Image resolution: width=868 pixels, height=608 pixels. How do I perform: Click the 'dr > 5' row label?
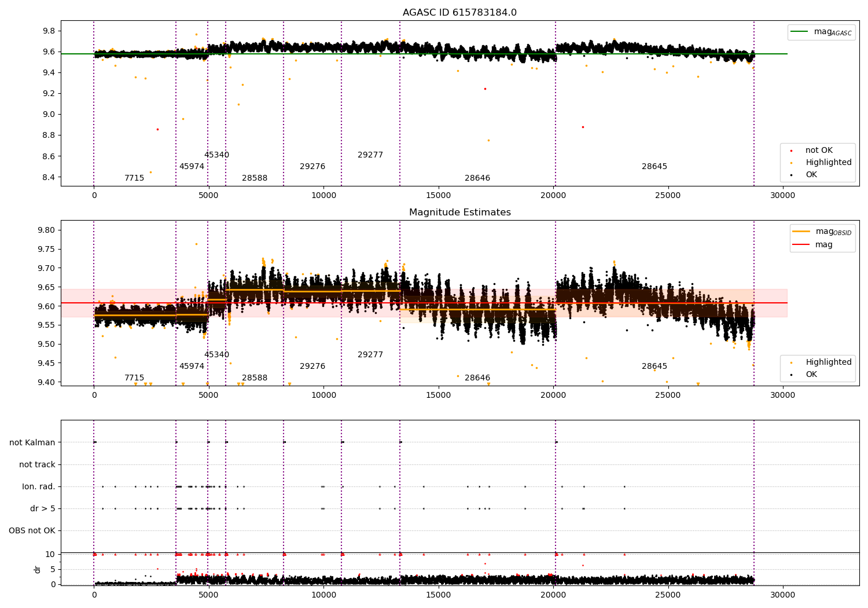(x=43, y=508)
